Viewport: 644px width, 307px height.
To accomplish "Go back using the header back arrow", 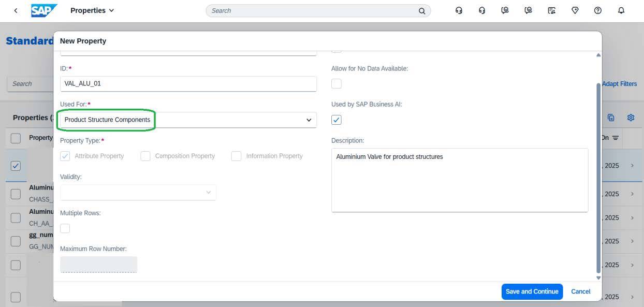I will point(16,10).
